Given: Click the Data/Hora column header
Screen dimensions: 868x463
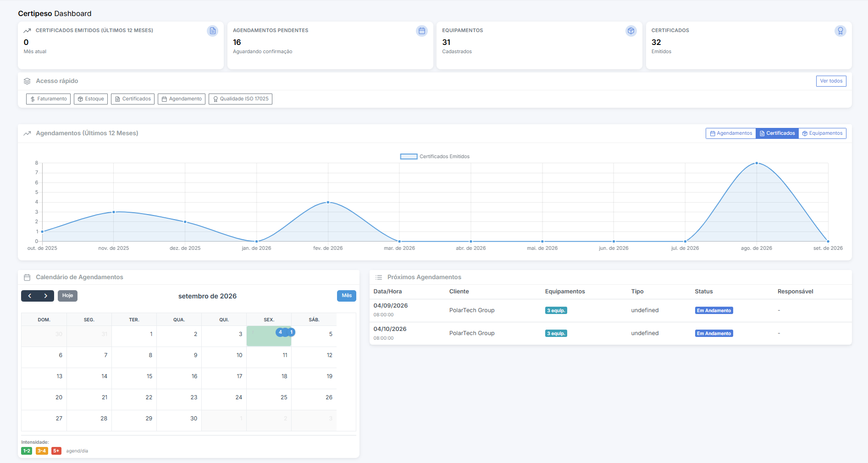Looking at the screenshot, I should pyautogui.click(x=387, y=292).
